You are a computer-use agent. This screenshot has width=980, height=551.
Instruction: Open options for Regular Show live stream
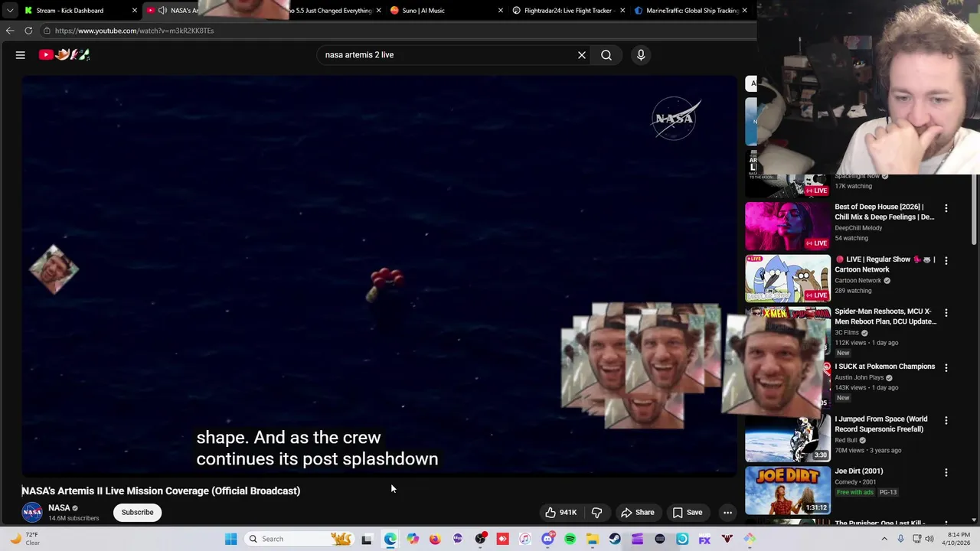[946, 261]
